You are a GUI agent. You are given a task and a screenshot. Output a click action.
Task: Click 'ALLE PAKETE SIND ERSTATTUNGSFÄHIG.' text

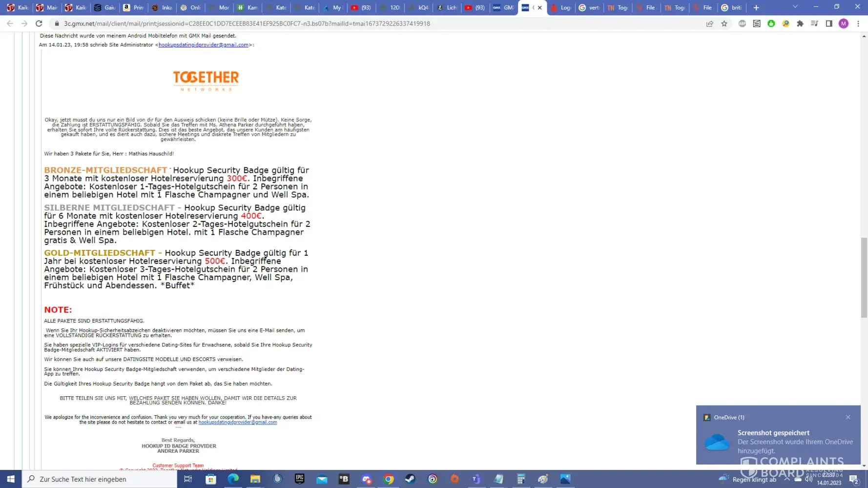coord(94,321)
